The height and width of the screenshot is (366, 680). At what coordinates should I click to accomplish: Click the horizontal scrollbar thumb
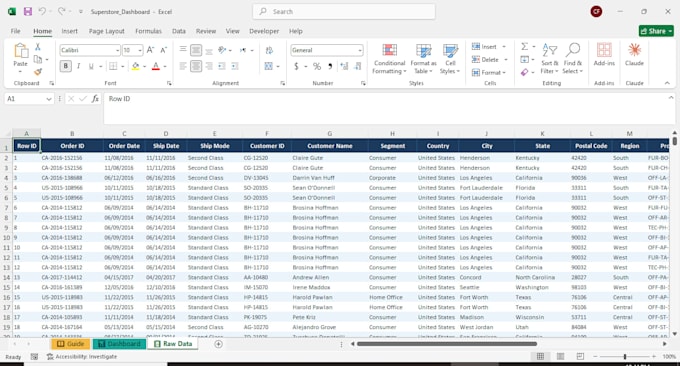pos(447,344)
